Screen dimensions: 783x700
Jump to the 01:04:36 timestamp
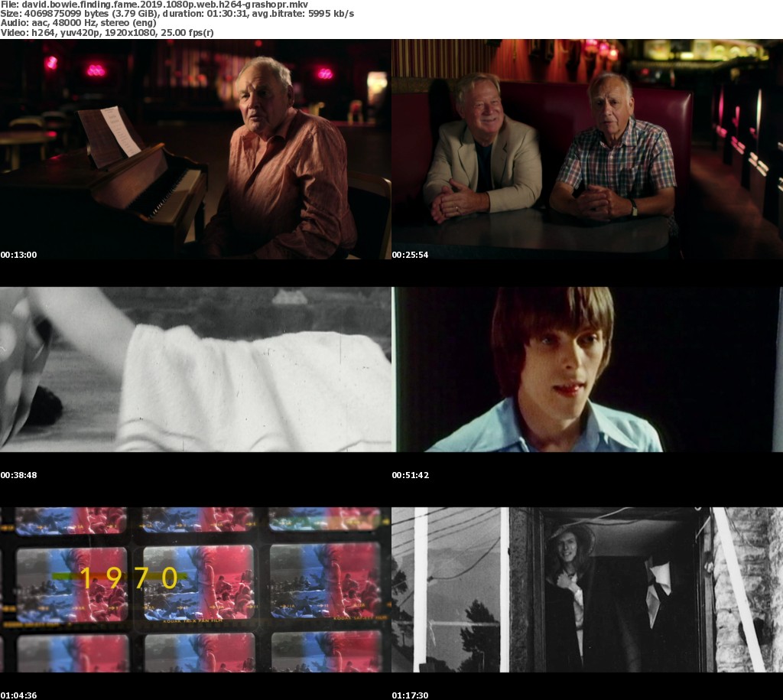point(18,695)
